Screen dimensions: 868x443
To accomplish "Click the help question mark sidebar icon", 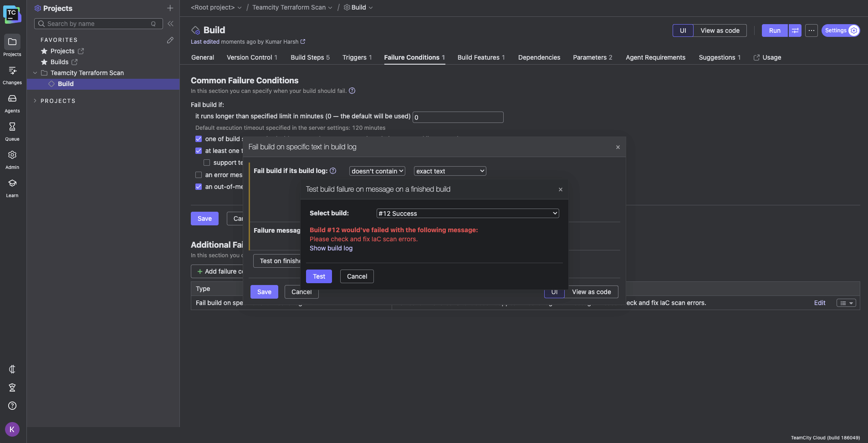I will tap(12, 406).
